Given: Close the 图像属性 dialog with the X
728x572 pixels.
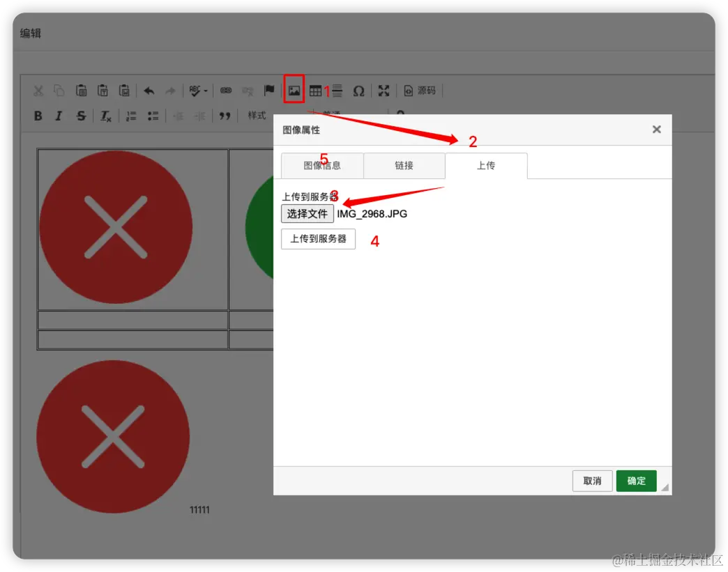Looking at the screenshot, I should pos(656,130).
